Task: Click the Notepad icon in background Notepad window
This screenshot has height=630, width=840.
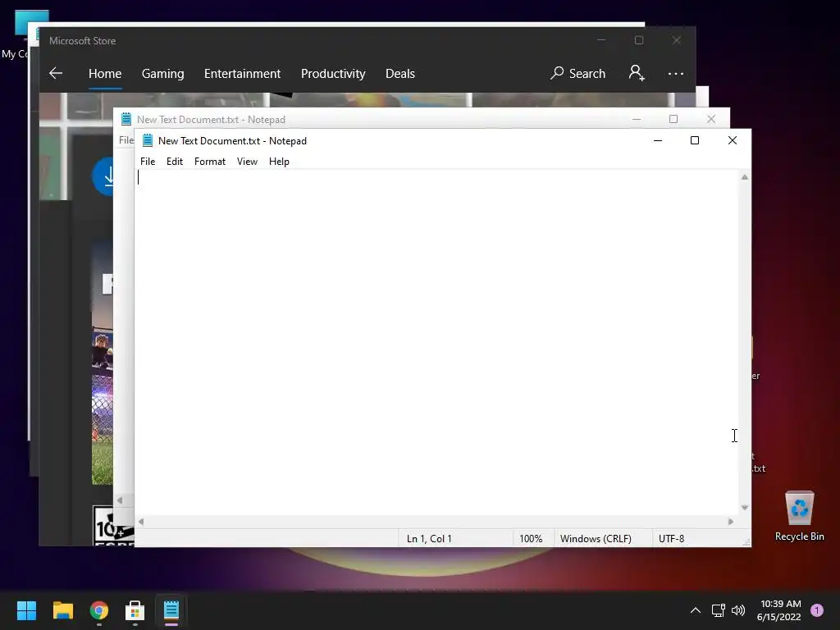Action: point(126,119)
